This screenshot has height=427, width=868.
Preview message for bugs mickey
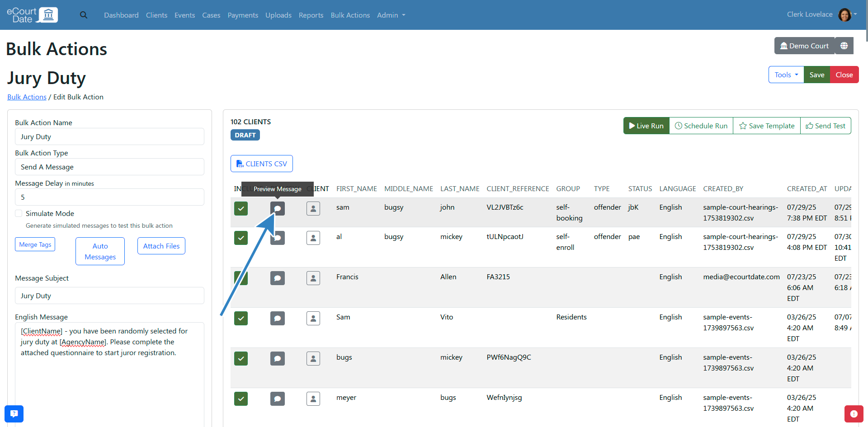tap(278, 358)
